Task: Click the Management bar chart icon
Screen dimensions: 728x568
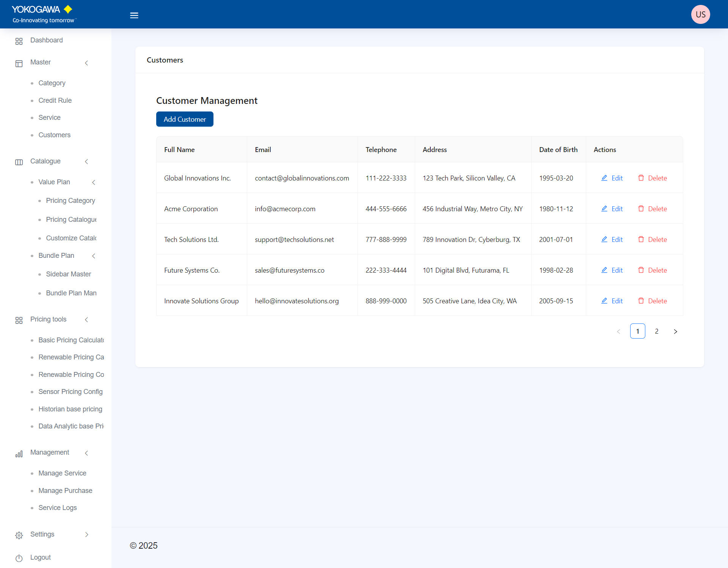Action: click(x=19, y=453)
